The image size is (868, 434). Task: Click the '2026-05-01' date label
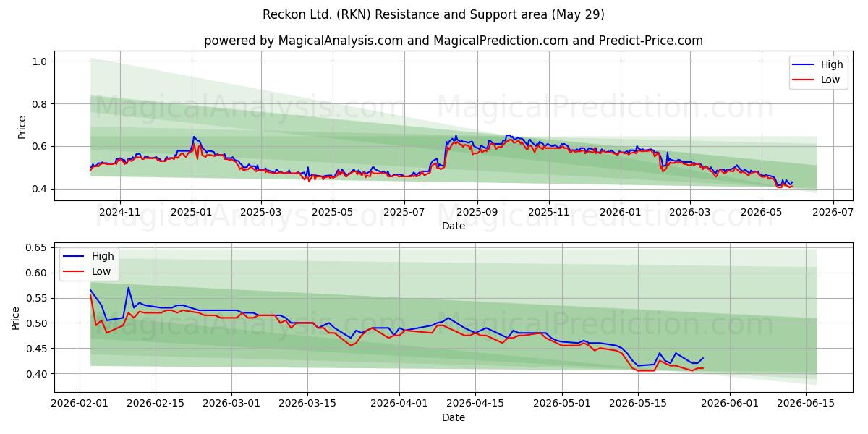tap(562, 404)
